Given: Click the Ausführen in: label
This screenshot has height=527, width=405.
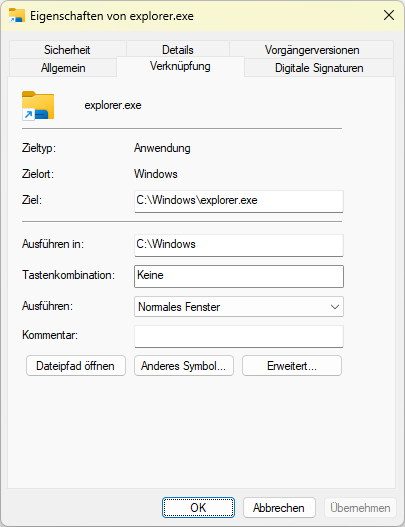Looking at the screenshot, I should 53,244.
